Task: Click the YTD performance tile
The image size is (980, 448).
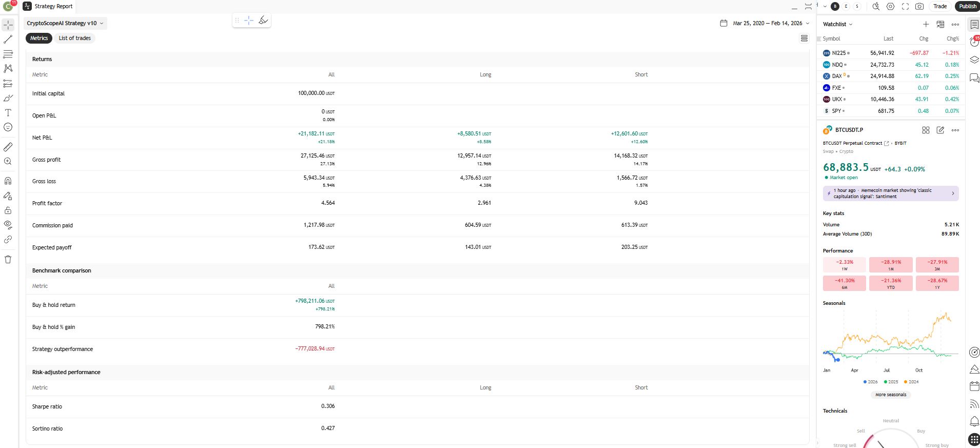Action: point(891,283)
